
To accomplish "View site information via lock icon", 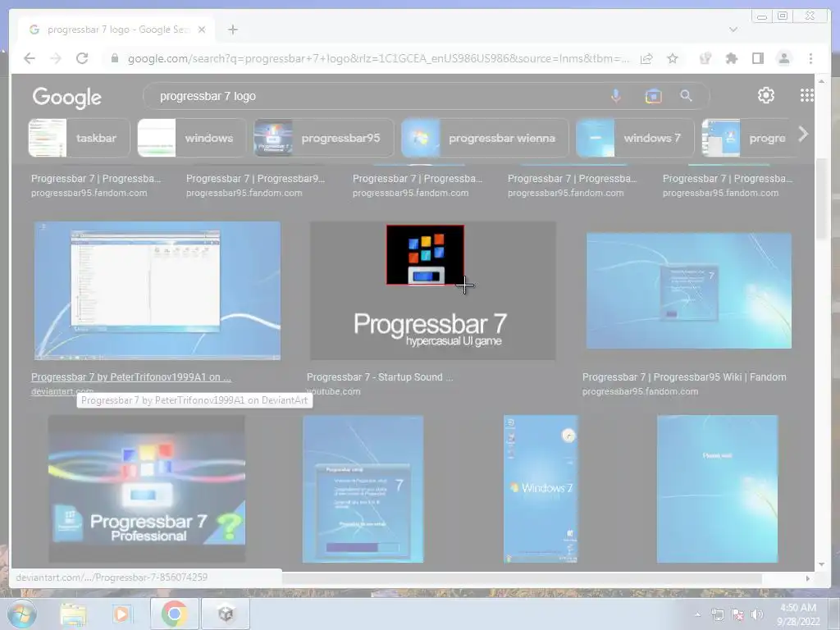I will coord(115,58).
